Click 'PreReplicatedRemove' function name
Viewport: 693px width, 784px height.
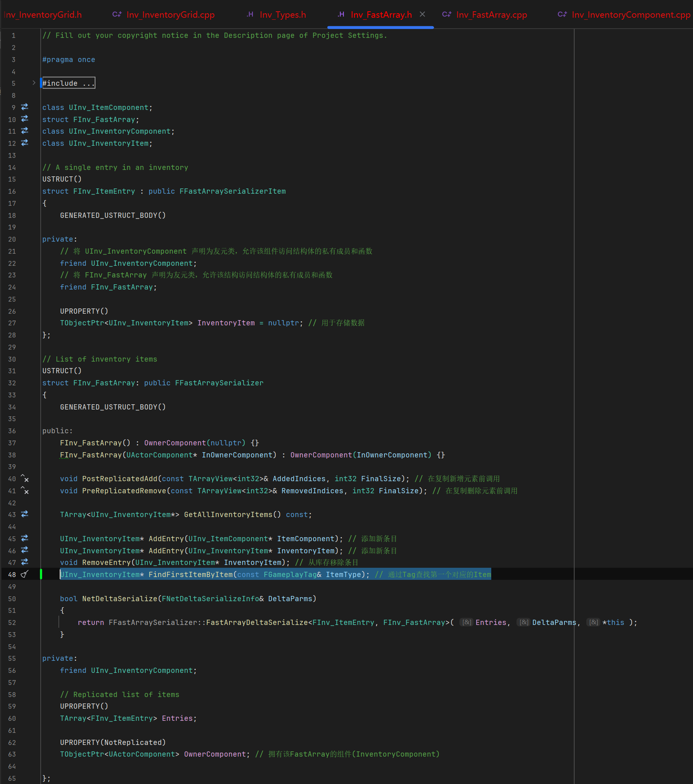tap(124, 491)
